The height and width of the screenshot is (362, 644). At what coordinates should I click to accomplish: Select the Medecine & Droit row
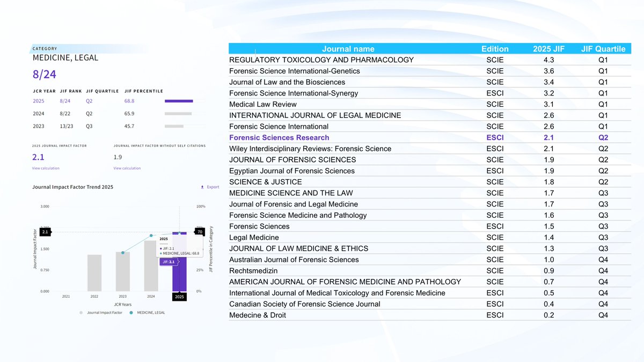(x=430, y=315)
